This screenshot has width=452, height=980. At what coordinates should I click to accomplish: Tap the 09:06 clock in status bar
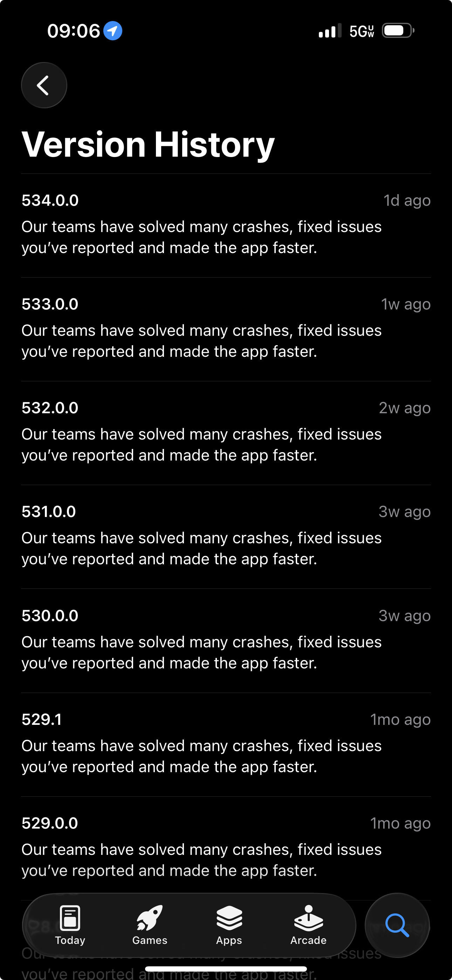(x=74, y=31)
